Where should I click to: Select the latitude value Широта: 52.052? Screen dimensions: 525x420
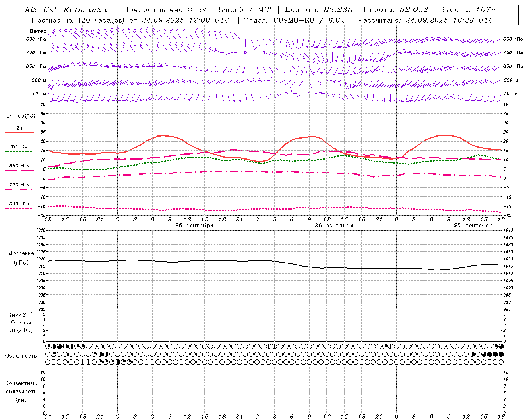tap(396, 10)
